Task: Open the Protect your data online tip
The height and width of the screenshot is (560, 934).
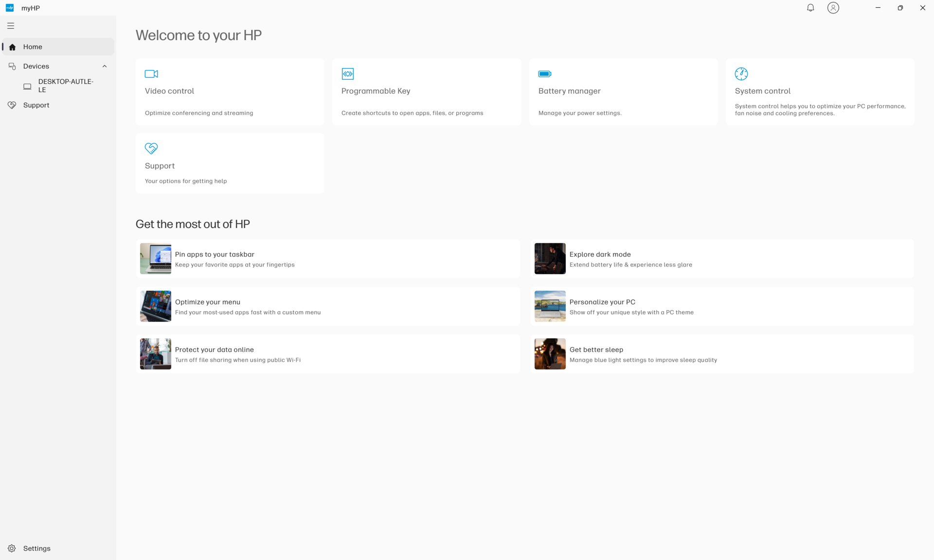Action: 214,350
